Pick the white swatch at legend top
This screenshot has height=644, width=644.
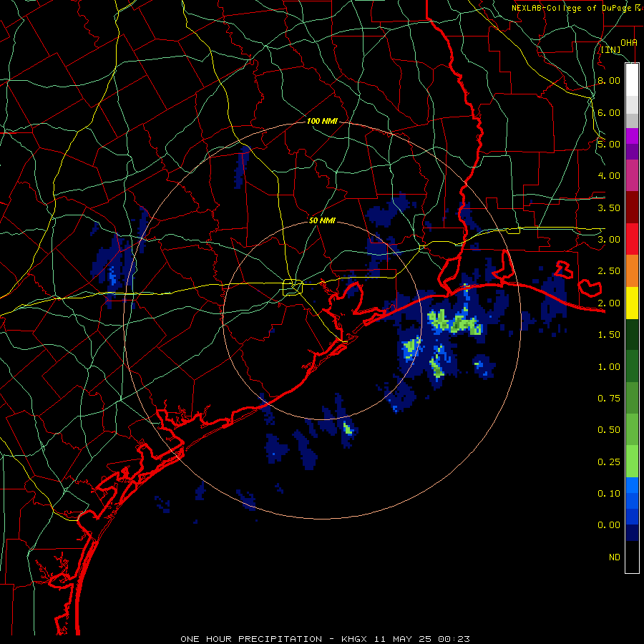632,79
